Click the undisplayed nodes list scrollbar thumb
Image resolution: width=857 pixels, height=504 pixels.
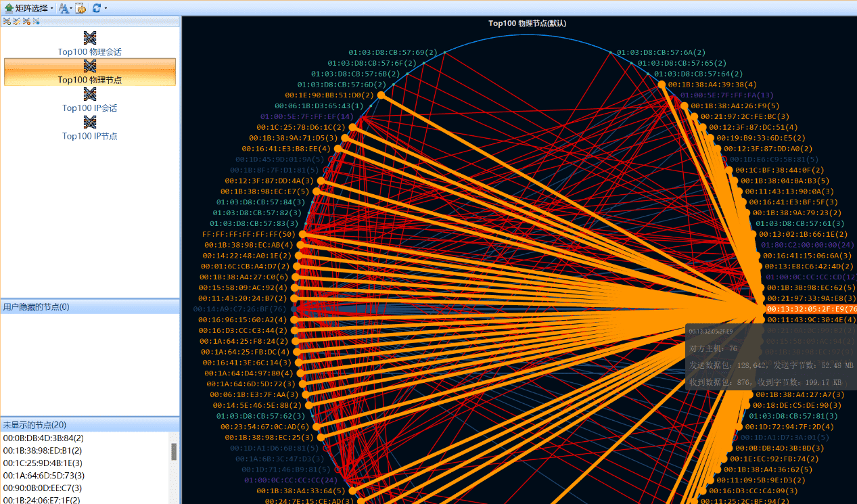coord(174,451)
